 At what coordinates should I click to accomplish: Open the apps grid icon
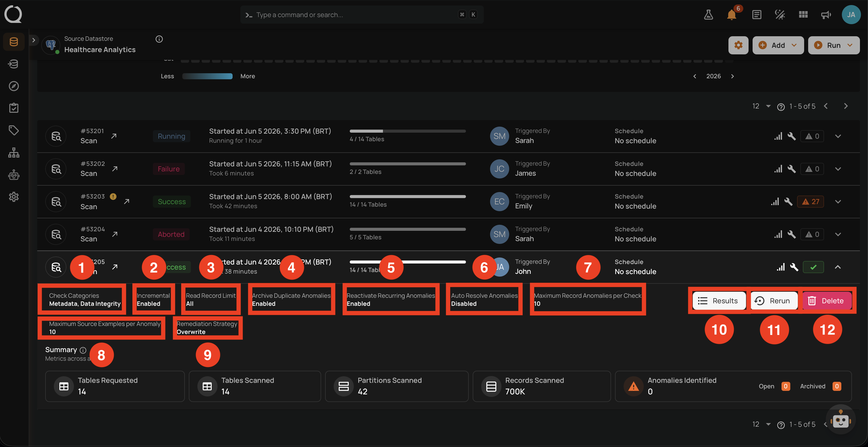coord(803,15)
